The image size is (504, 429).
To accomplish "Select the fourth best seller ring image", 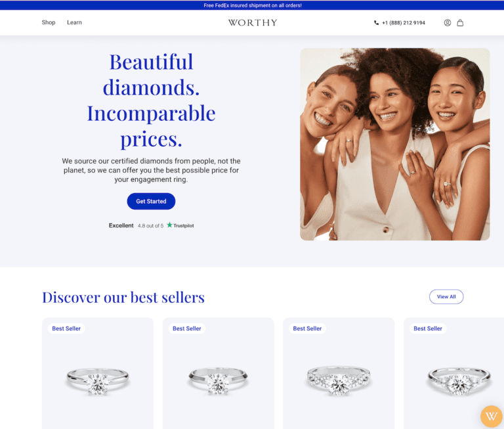I will (x=459, y=381).
